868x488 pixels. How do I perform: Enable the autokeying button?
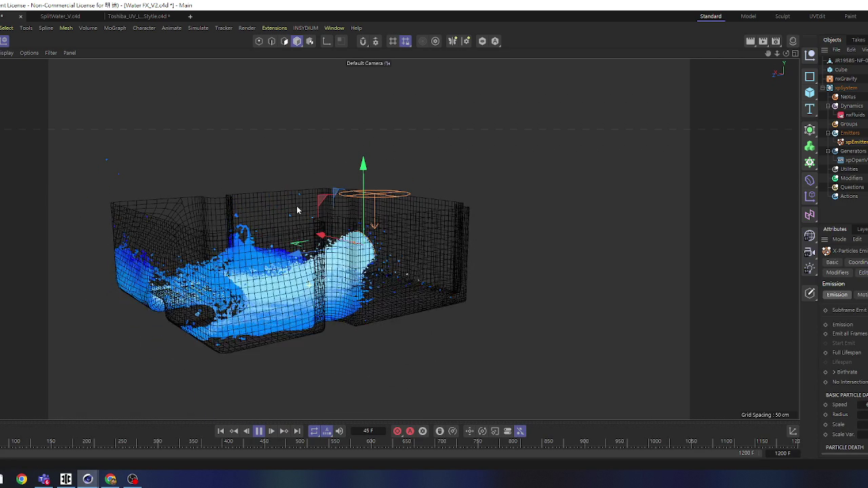click(410, 431)
